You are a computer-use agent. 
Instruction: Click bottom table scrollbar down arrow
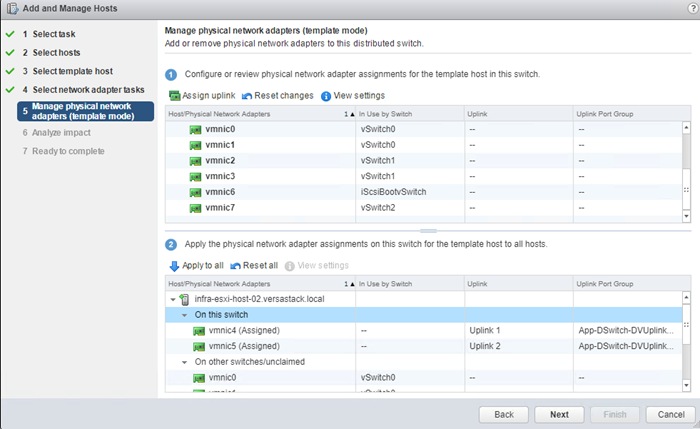(686, 385)
